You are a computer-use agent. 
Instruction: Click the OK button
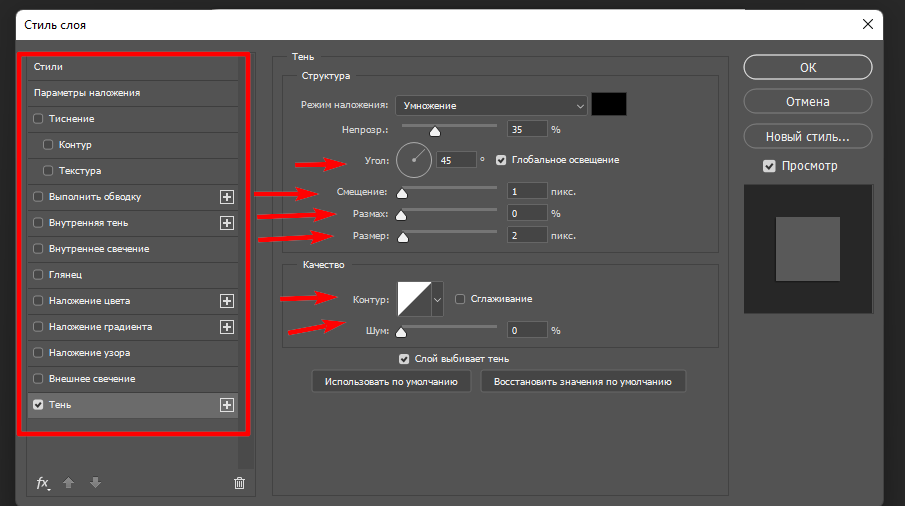(807, 68)
